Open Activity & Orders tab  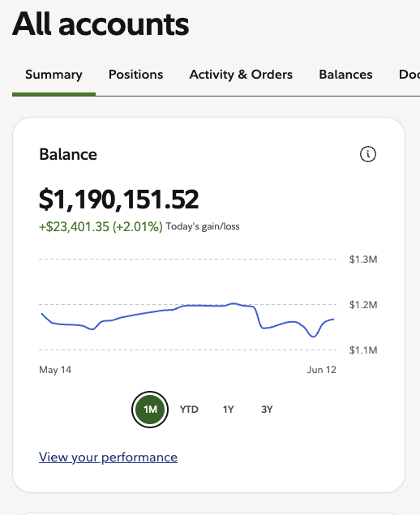(241, 75)
